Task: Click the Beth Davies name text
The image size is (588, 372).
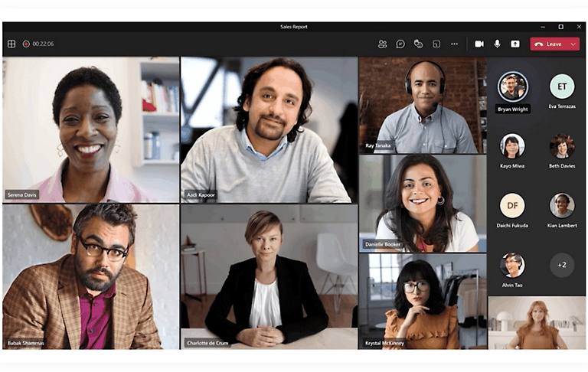Action: click(562, 166)
